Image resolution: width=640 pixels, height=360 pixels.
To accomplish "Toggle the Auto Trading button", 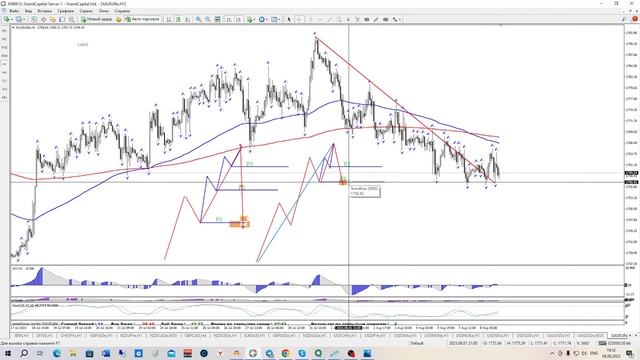I will (x=142, y=19).
